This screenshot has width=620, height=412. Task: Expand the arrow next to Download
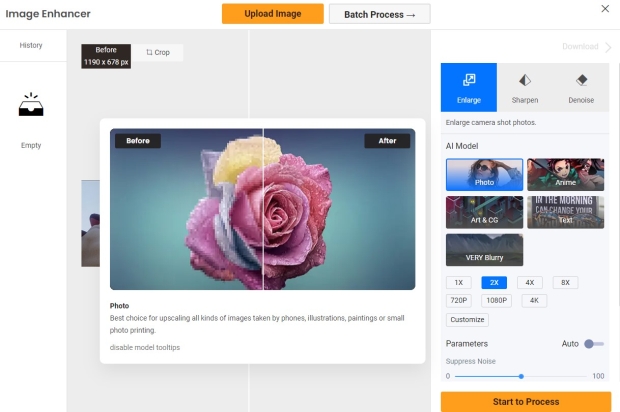[608, 47]
